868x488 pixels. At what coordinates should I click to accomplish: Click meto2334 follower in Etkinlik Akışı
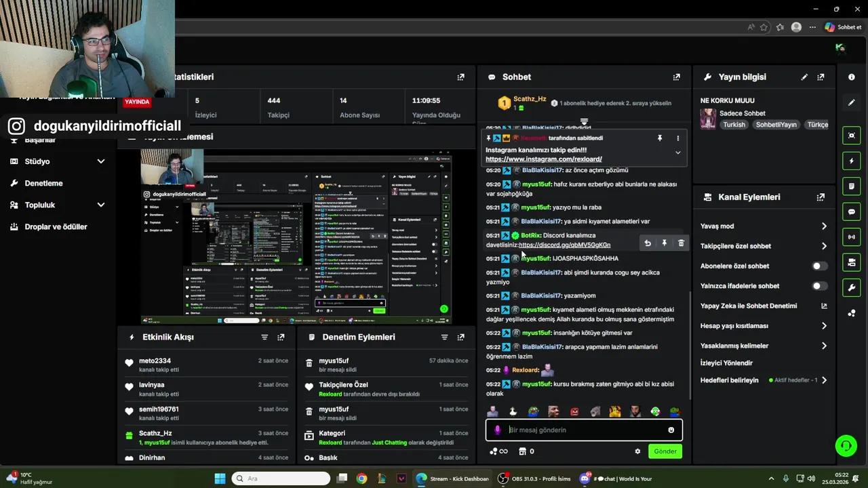(x=155, y=361)
